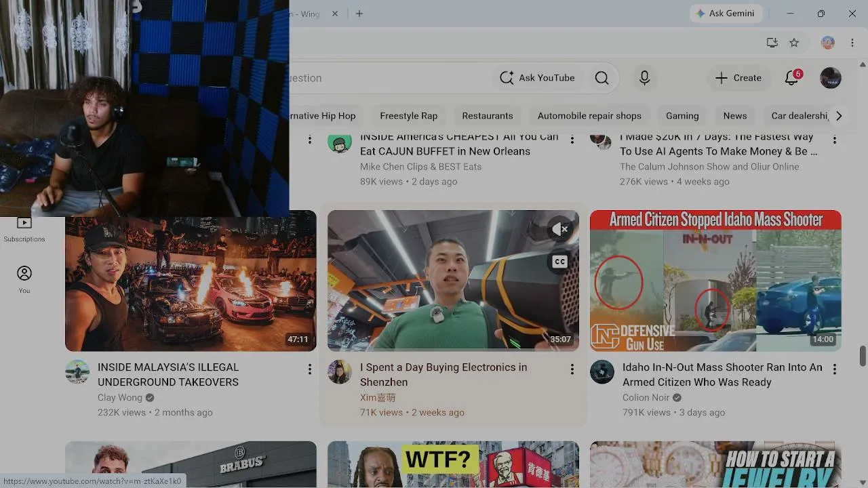
Task: Open the Xim channel avatar
Action: (340, 372)
